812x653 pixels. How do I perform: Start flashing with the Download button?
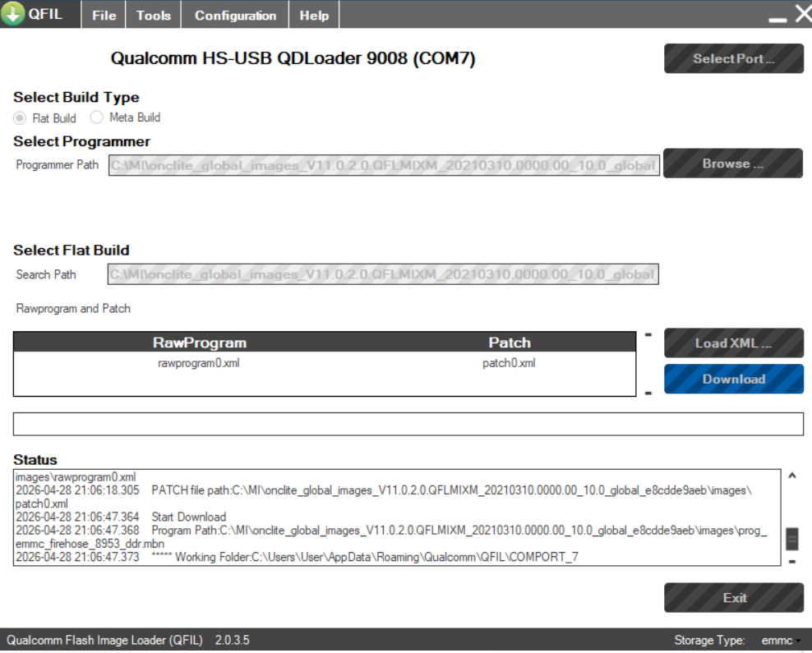[733, 379]
